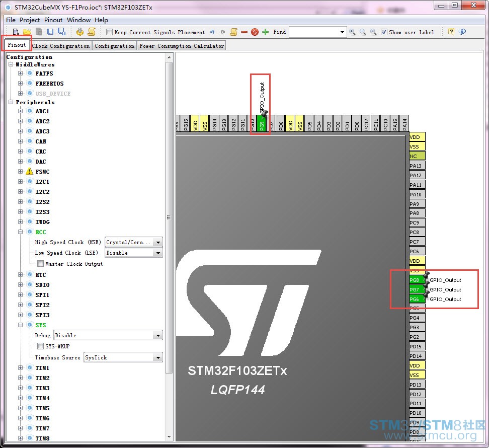Viewport: 489px width, 448px height.
Task: Select the Pinout tab
Action: (17, 45)
